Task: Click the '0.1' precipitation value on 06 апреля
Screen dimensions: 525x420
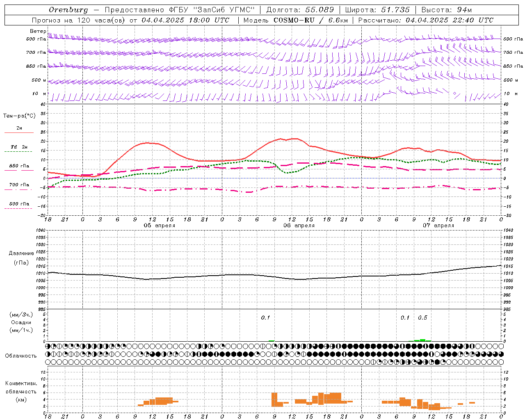Action: (x=265, y=317)
